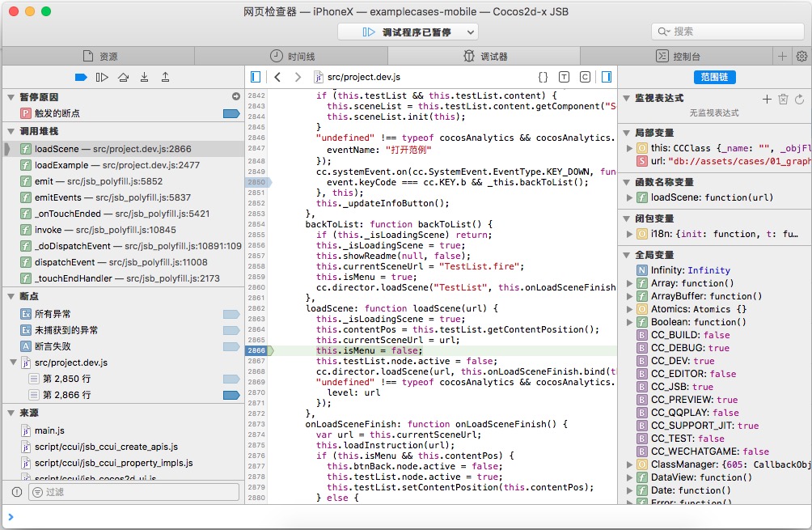
Task: Go forward with the right chevron
Action: (298, 77)
